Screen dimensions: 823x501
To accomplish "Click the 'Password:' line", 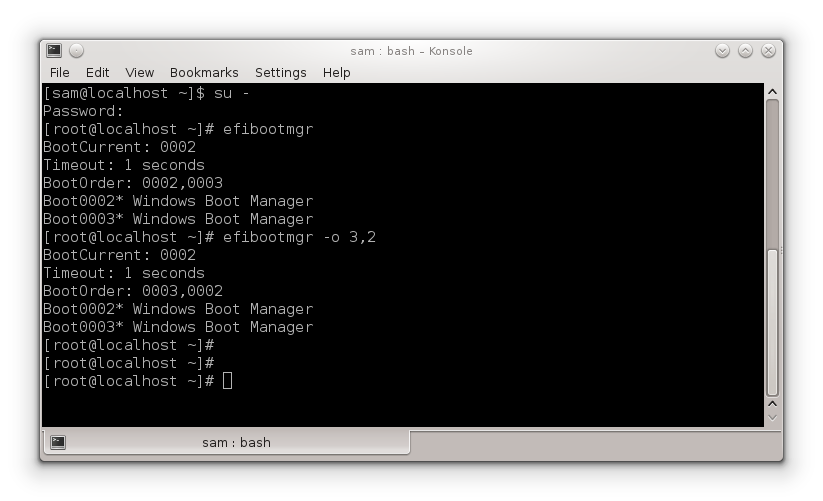I will point(83,111).
